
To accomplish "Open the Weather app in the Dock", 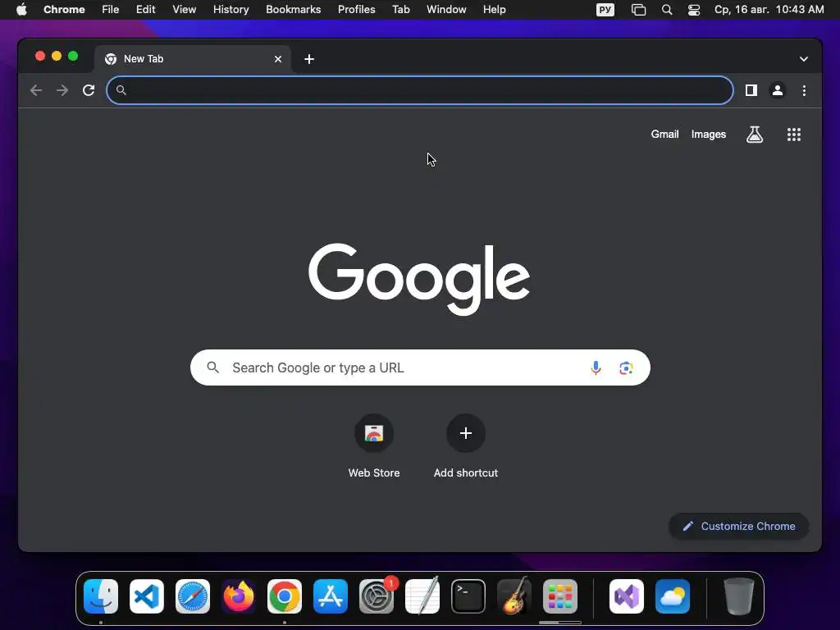I will pyautogui.click(x=673, y=596).
